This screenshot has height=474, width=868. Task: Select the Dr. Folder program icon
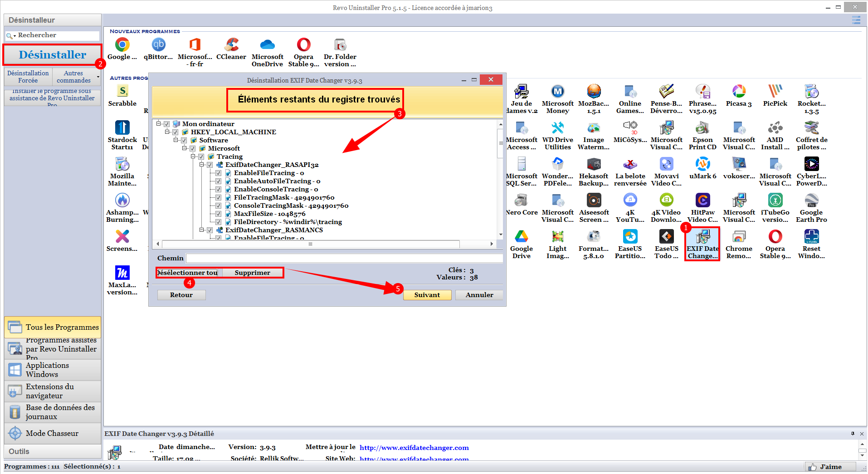point(340,45)
